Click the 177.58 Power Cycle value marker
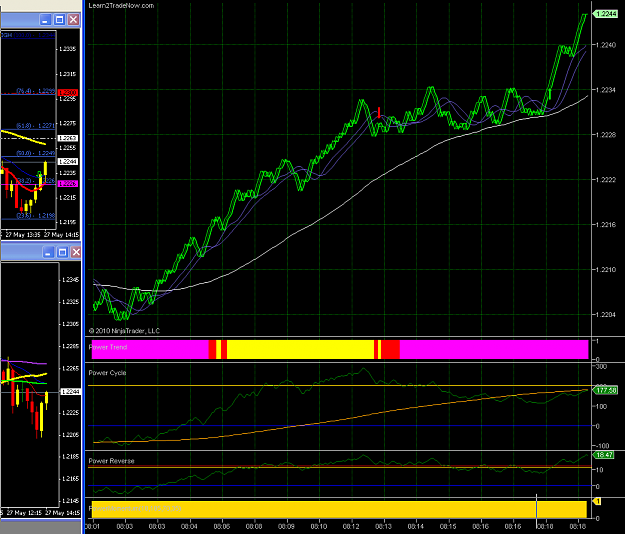 pyautogui.click(x=605, y=390)
